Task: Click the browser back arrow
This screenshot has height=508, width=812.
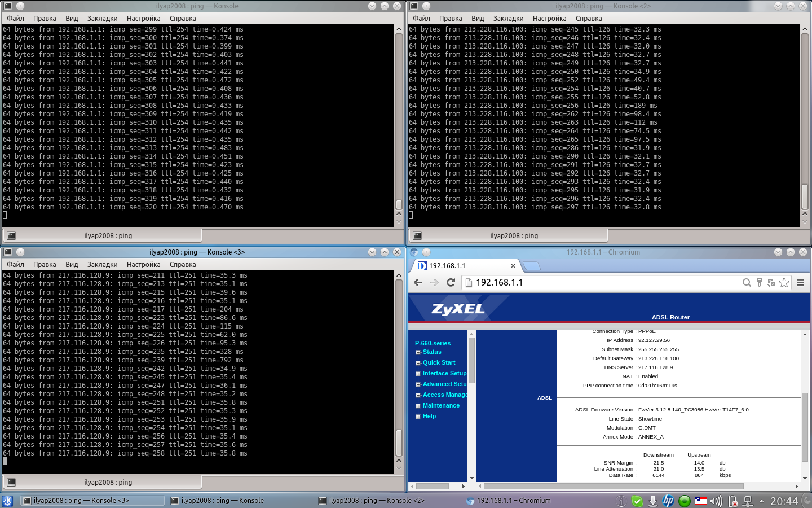Action: pos(418,283)
